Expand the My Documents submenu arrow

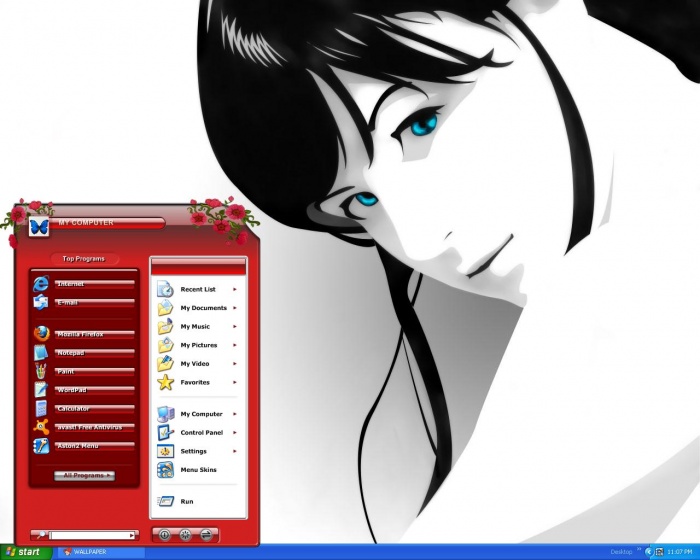point(234,308)
